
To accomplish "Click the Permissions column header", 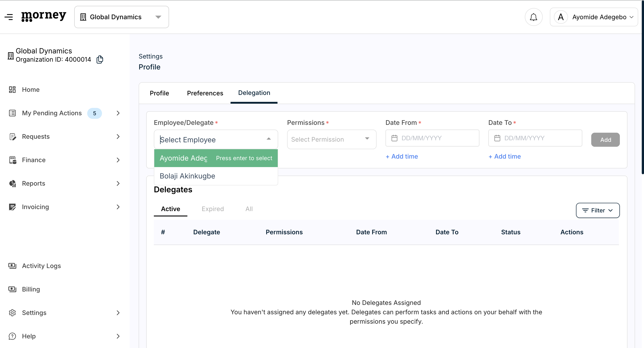I will click(284, 232).
